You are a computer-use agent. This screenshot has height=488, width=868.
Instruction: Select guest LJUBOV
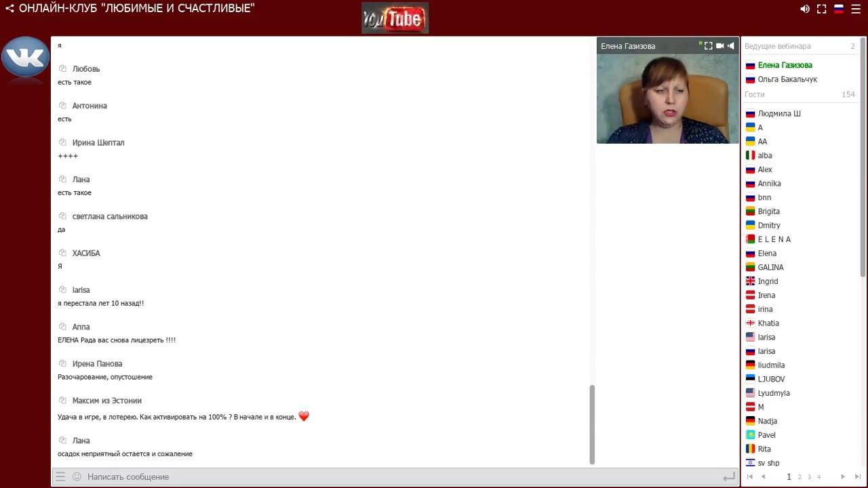pyautogui.click(x=771, y=379)
